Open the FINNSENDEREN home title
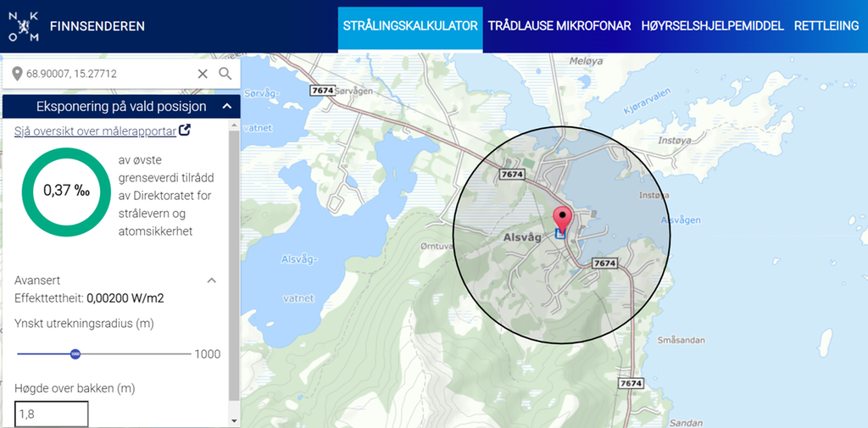 (97, 26)
